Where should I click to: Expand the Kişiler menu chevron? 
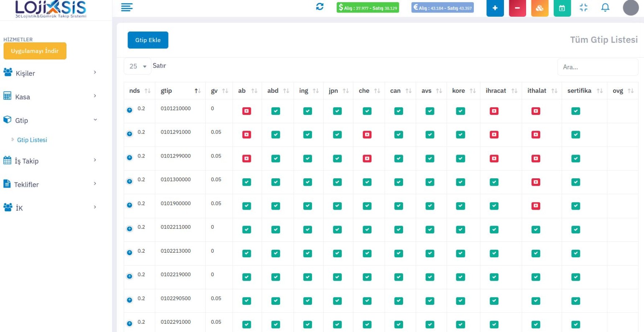coord(95,72)
